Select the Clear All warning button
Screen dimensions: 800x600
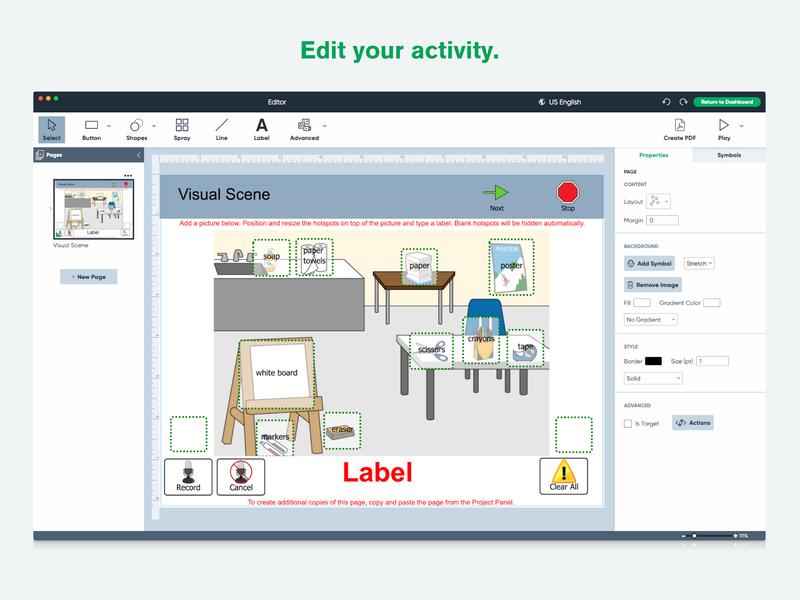(x=564, y=476)
